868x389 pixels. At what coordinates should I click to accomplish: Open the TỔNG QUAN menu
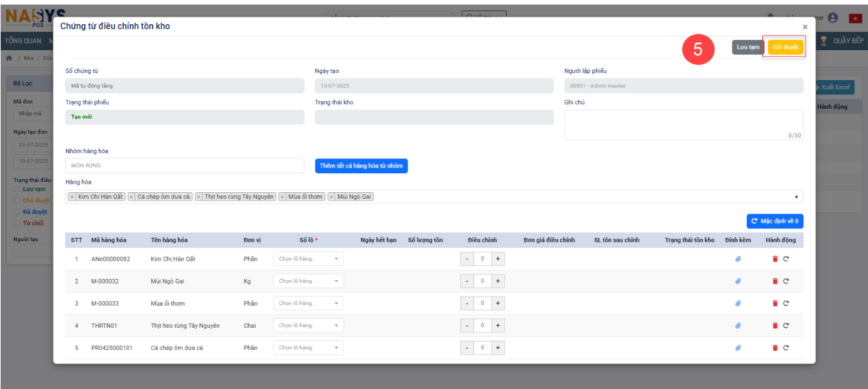tap(23, 41)
